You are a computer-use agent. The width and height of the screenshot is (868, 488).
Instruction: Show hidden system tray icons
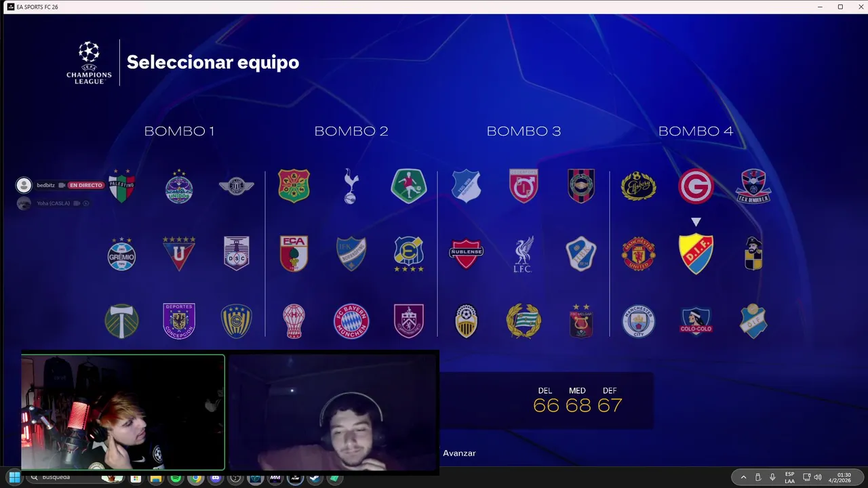click(743, 478)
